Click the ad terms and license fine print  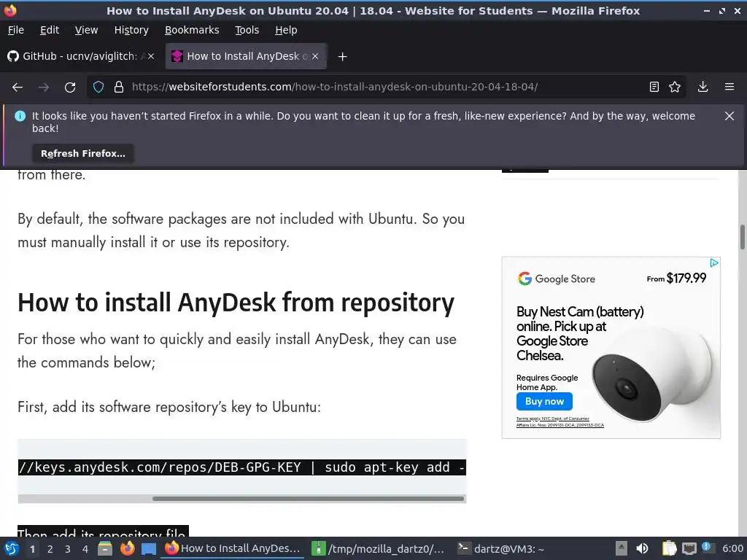pos(560,422)
